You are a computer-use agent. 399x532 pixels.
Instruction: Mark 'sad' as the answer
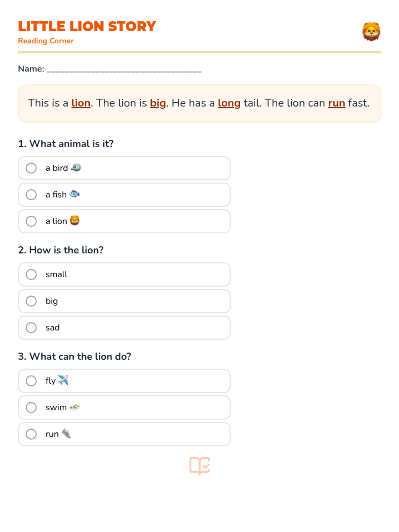31,328
